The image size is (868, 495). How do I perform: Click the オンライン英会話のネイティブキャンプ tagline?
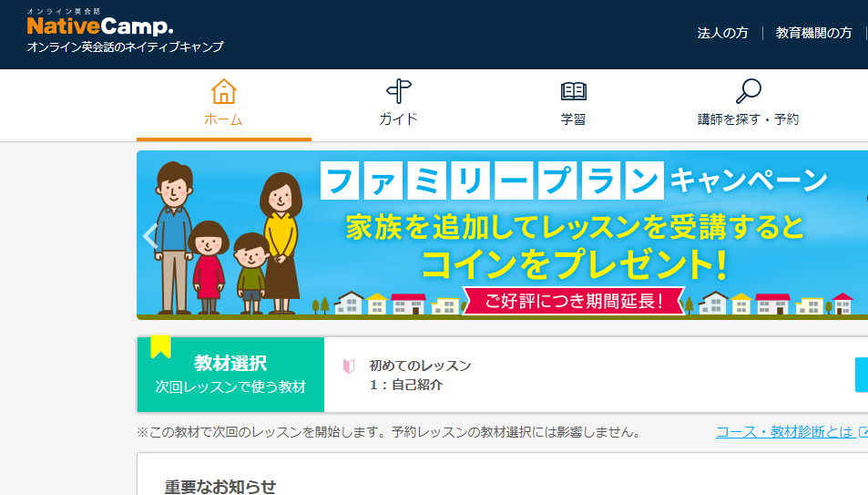(125, 47)
